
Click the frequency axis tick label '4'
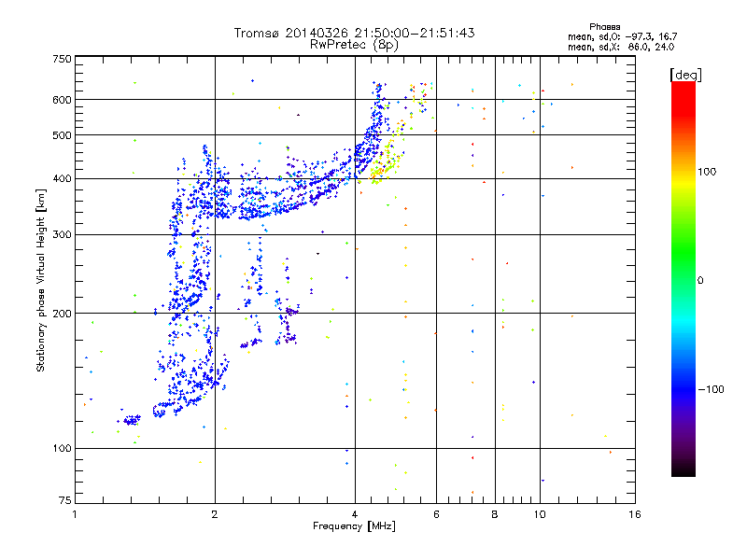(x=355, y=514)
